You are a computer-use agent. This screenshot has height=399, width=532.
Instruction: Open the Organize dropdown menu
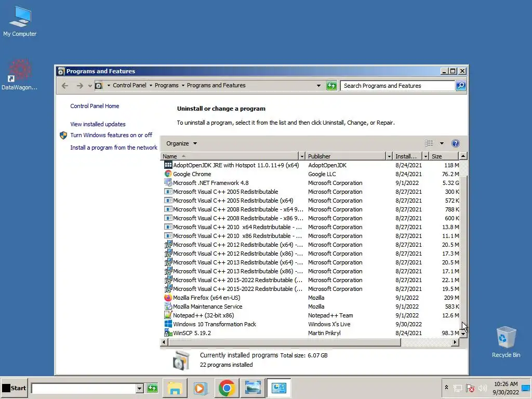click(x=181, y=143)
